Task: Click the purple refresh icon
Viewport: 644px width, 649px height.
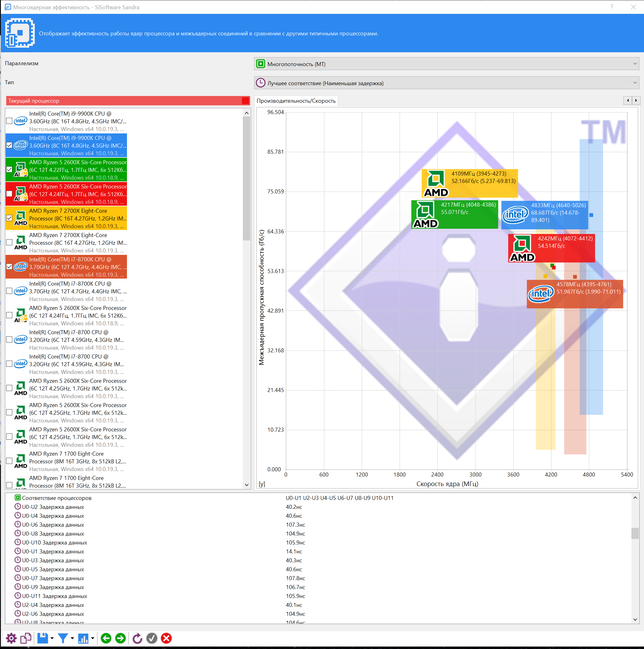Action: coord(137,638)
